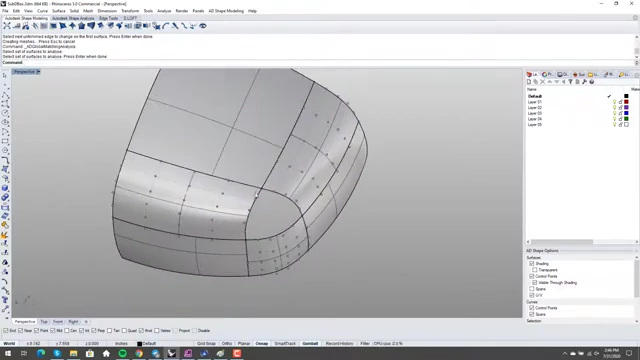This screenshot has height=360, width=640.
Task: Click the delete layer X icon
Action: coord(542,82)
